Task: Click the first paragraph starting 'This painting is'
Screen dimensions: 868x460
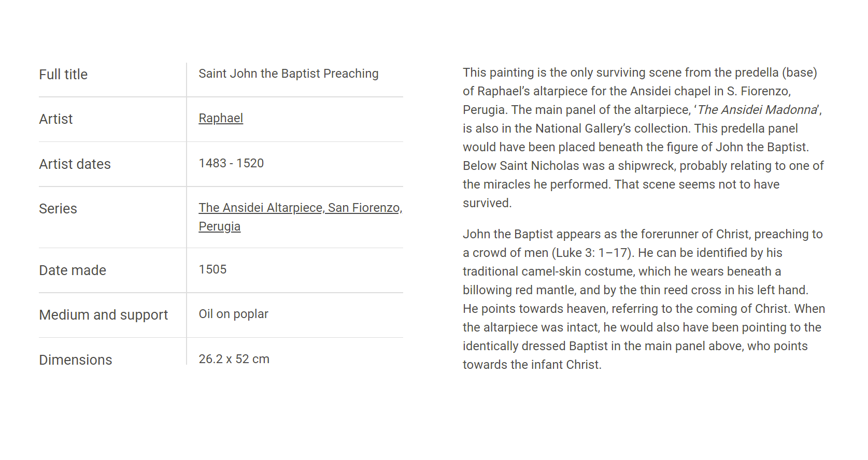Action: (643, 138)
